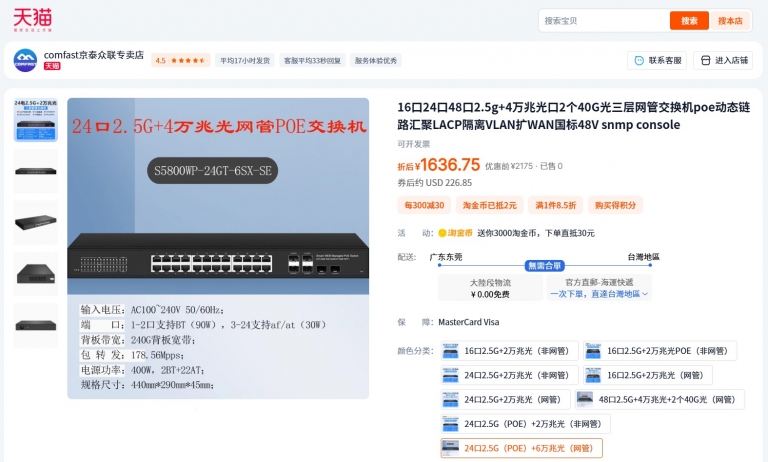The image size is (768, 462).
Task: Click the MasterCard Visa guarantee text
Action: [469, 322]
